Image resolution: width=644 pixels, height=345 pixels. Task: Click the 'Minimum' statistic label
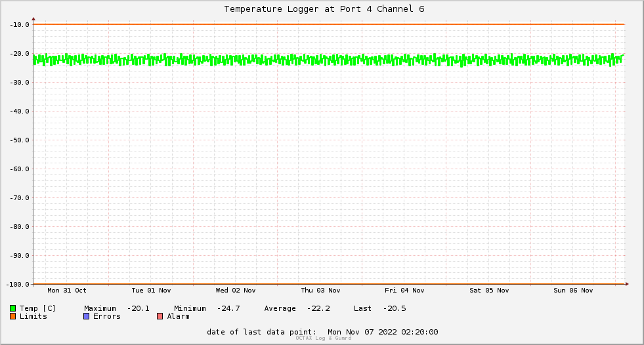(190, 308)
